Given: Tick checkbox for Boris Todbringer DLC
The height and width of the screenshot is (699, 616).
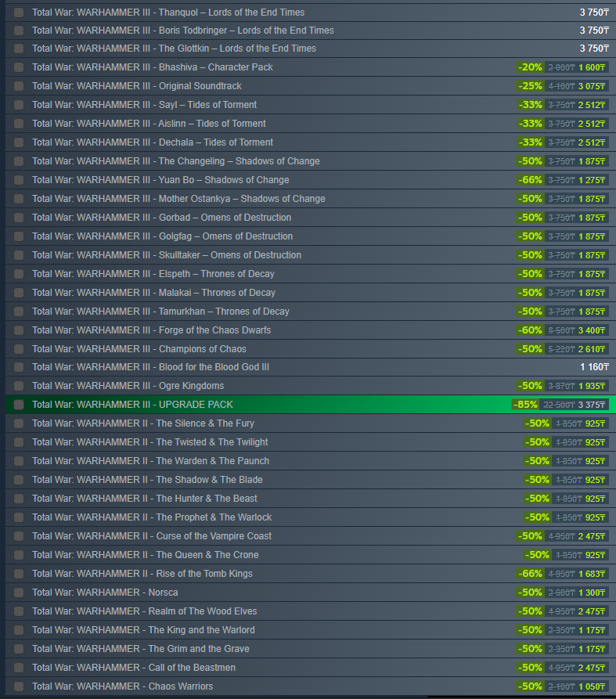Looking at the screenshot, I should click(x=19, y=31).
